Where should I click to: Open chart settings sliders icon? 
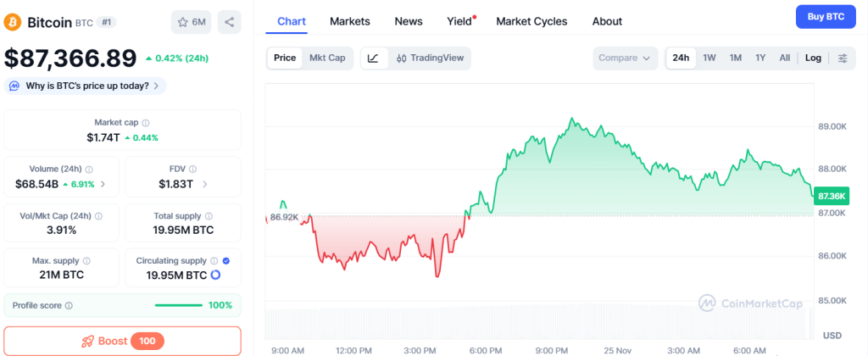click(843, 58)
